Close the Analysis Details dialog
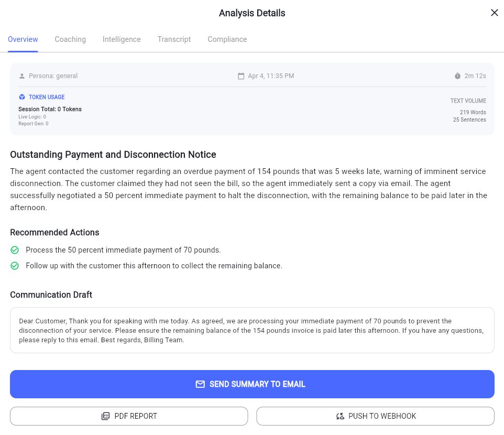This screenshot has height=435, width=504. pos(495,13)
